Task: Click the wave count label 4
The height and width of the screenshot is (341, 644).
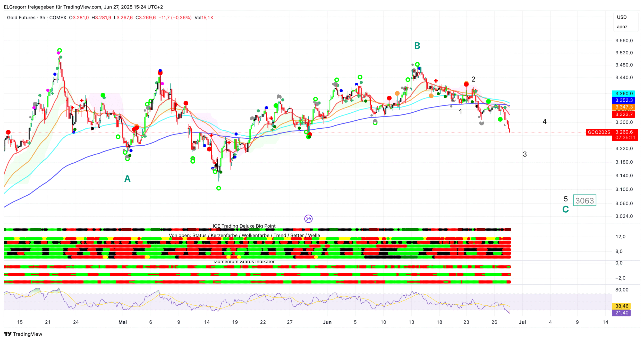Action: pos(545,122)
